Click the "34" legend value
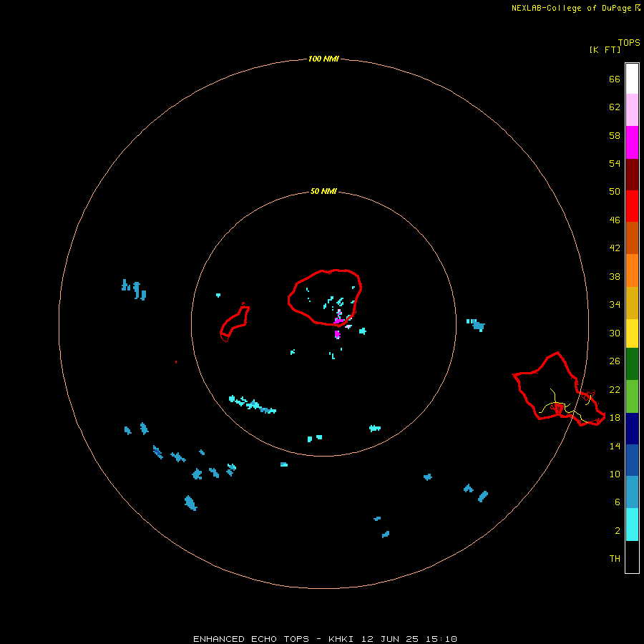The height and width of the screenshot is (644, 644). pyautogui.click(x=615, y=305)
